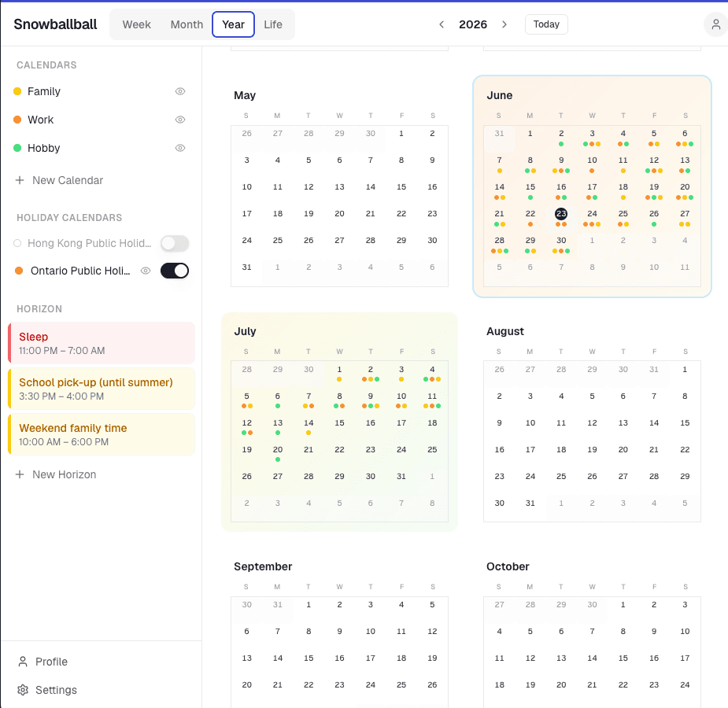Click the Family calendar name
The width and height of the screenshot is (728, 708).
coord(44,91)
